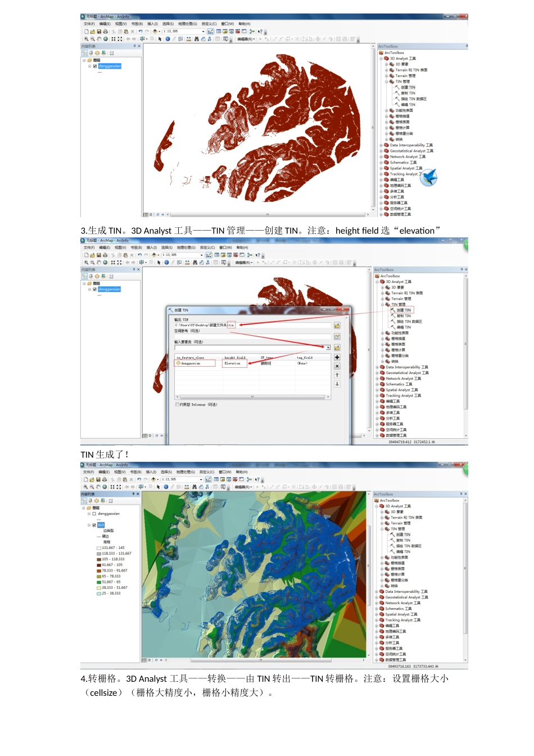Viewport: 534px width, 756px height.
Task: Click Print icon in first ArcMap screenshot
Action: click(105, 31)
